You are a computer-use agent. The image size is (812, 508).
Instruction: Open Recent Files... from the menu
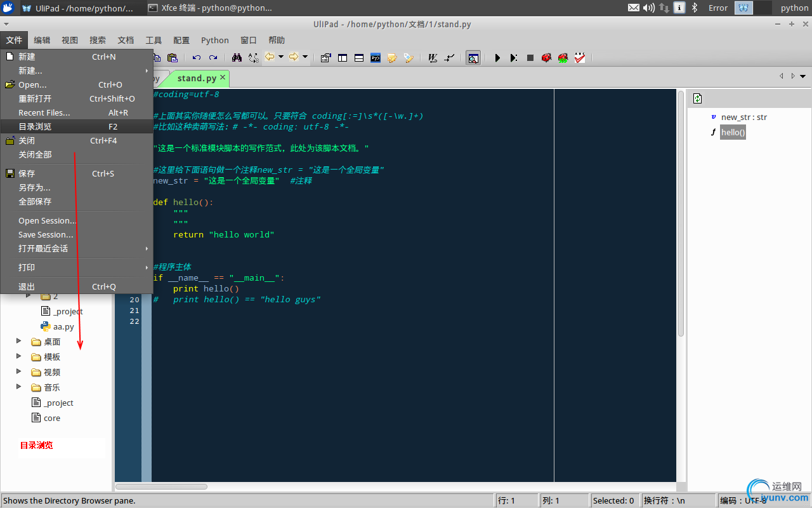pos(77,112)
